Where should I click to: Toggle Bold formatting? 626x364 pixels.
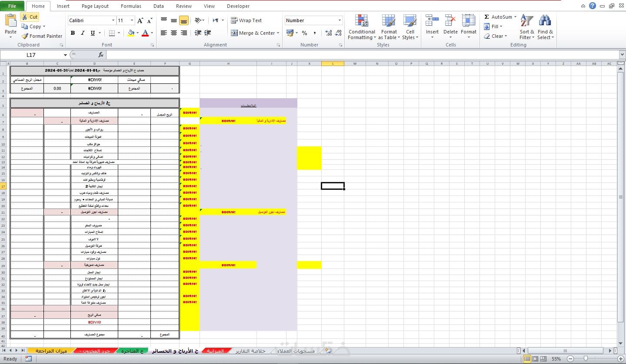click(x=73, y=33)
